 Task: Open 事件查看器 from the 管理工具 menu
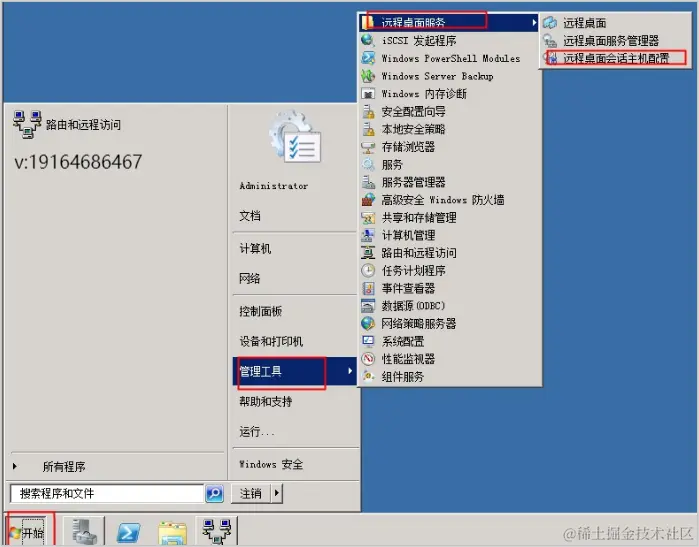tap(450, 288)
